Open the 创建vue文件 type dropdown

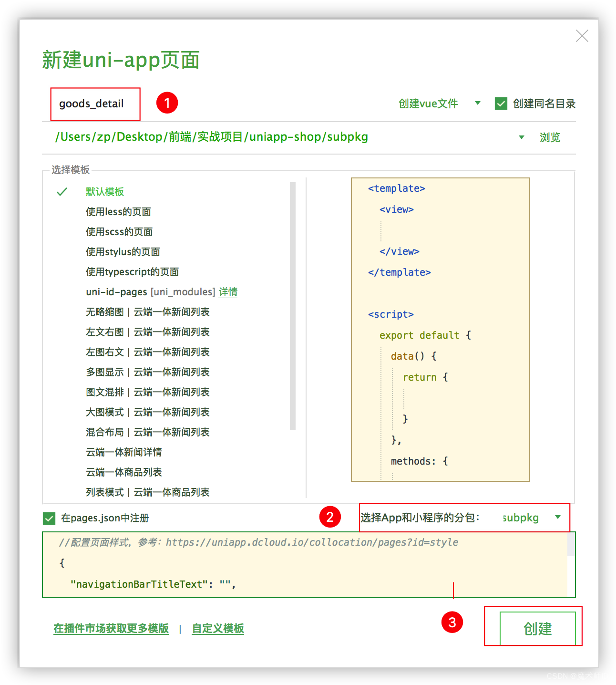(440, 104)
